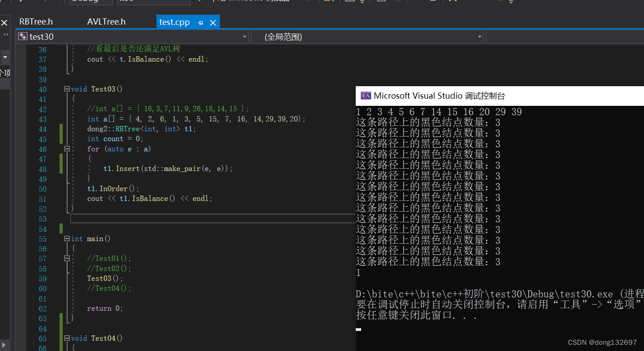This screenshot has width=644, height=351.
Task: Click the int count = 0 line
Action: pyautogui.click(x=115, y=139)
